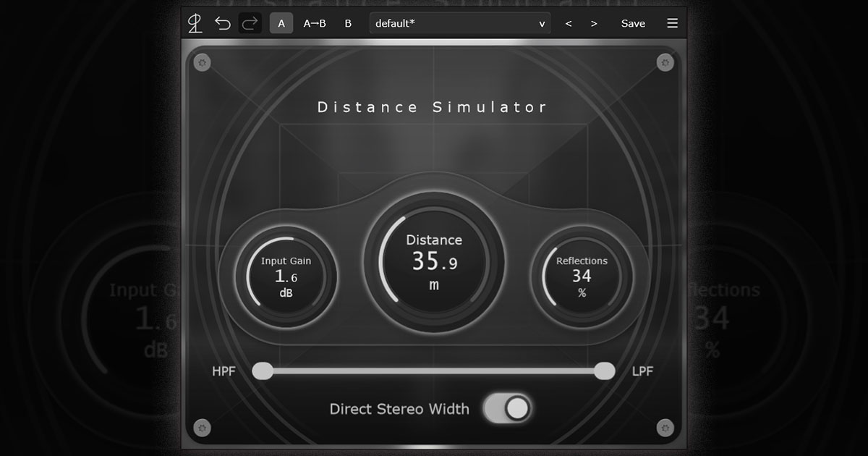Redo the last change
This screenshot has height=456, width=868.
(x=250, y=23)
